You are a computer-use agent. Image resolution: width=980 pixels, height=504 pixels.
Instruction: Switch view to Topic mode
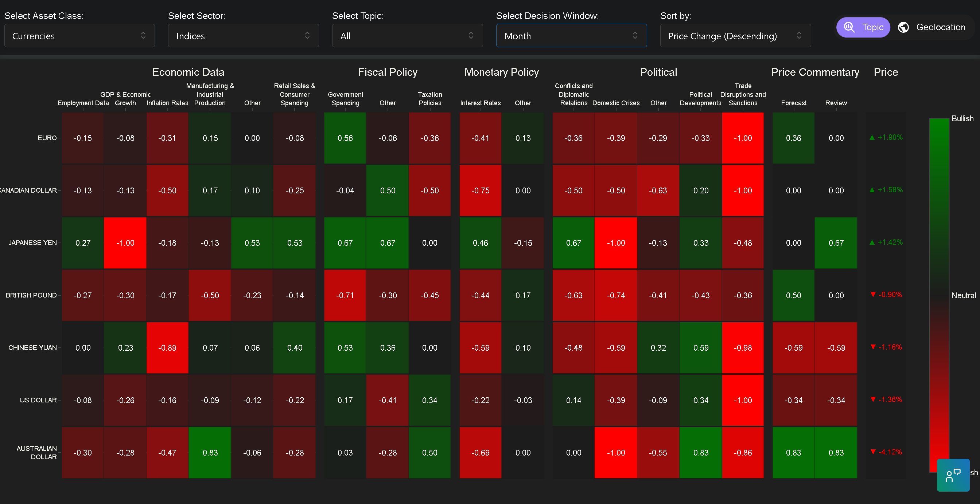(863, 27)
